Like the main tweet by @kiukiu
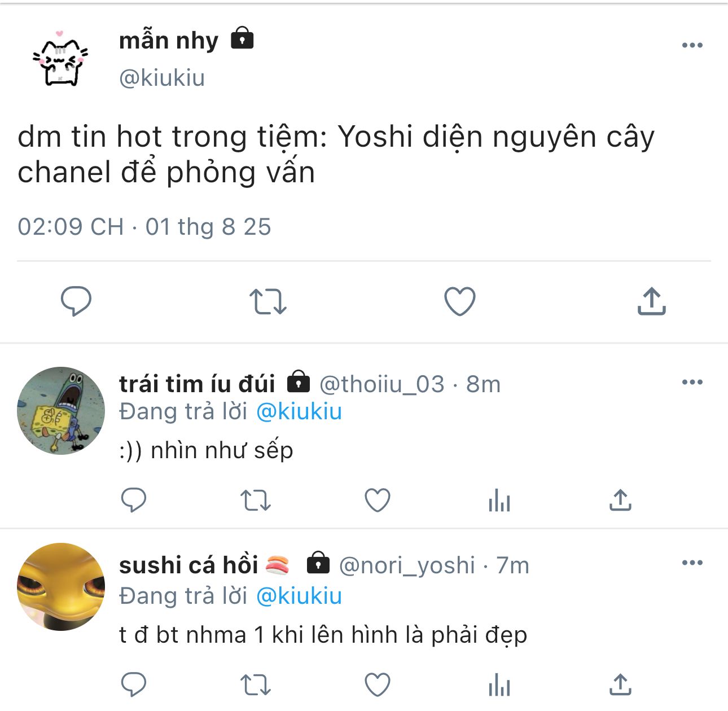The image size is (728, 711). pos(460,301)
